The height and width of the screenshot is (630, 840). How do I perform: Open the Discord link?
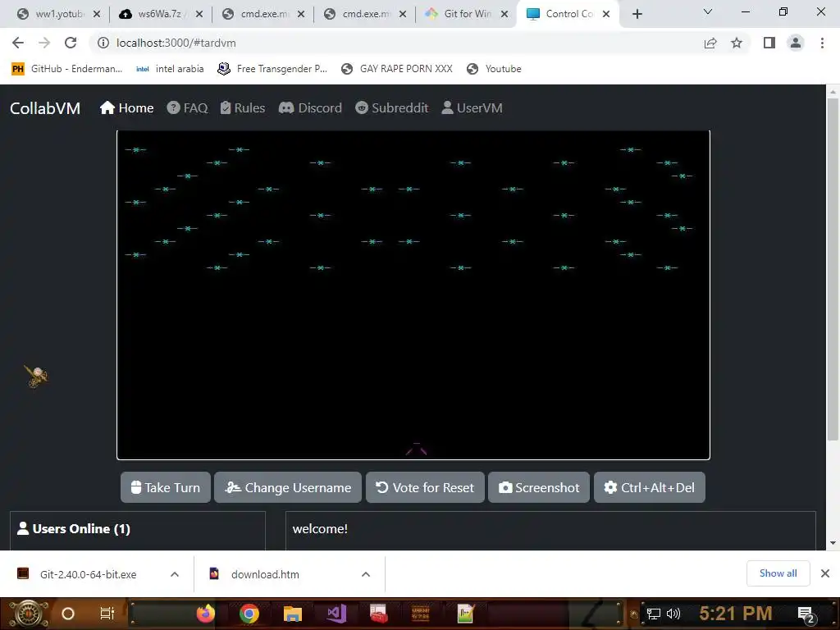click(x=310, y=108)
